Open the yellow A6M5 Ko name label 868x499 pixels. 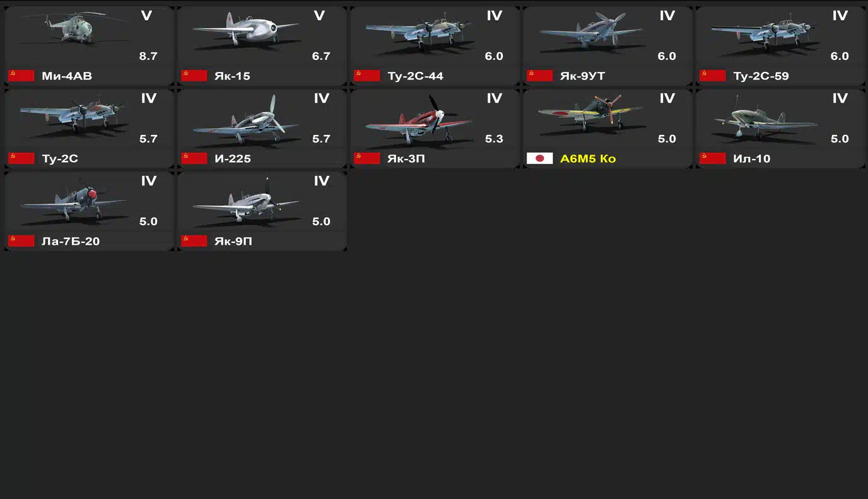click(x=588, y=158)
